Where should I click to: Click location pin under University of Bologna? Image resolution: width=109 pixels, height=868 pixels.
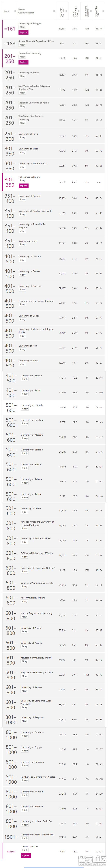[20, 27]
